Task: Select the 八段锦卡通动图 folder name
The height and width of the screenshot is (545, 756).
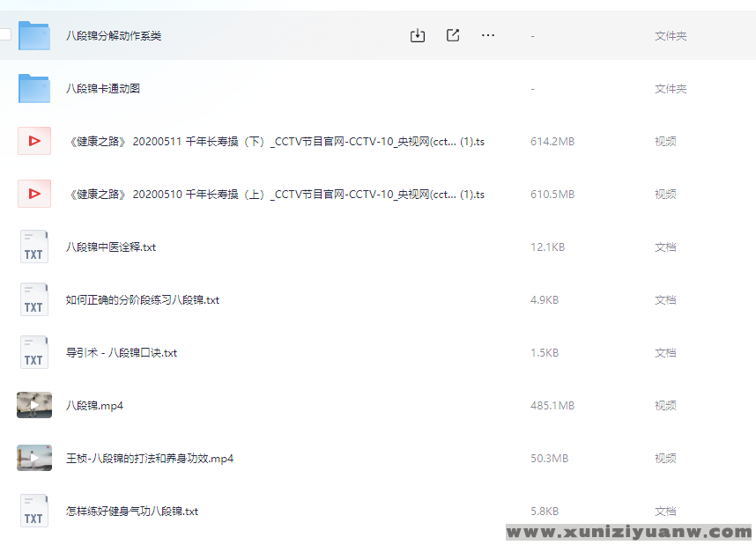Action: click(103, 89)
